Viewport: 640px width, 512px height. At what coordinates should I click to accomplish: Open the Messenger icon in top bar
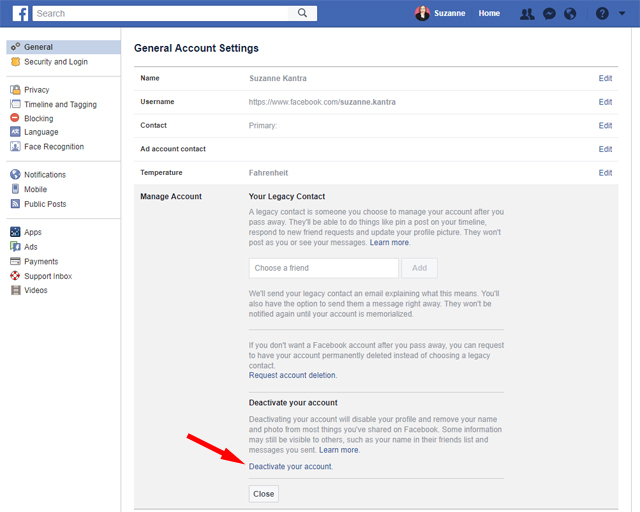tap(549, 14)
